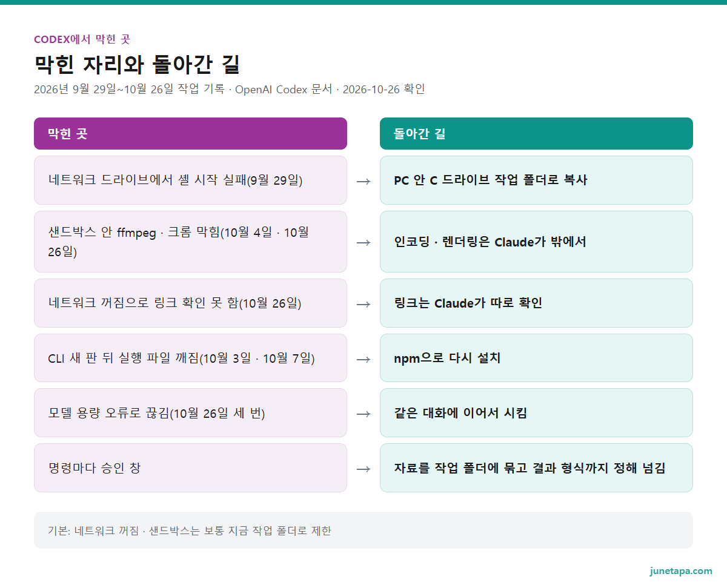The width and height of the screenshot is (727, 588).
Task: Click '네트워크 꺼짐으로 링크 확인 못 함' card
Action: 190,303
